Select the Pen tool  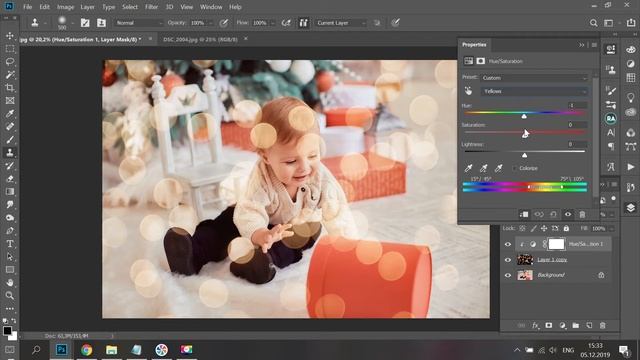coord(10,231)
